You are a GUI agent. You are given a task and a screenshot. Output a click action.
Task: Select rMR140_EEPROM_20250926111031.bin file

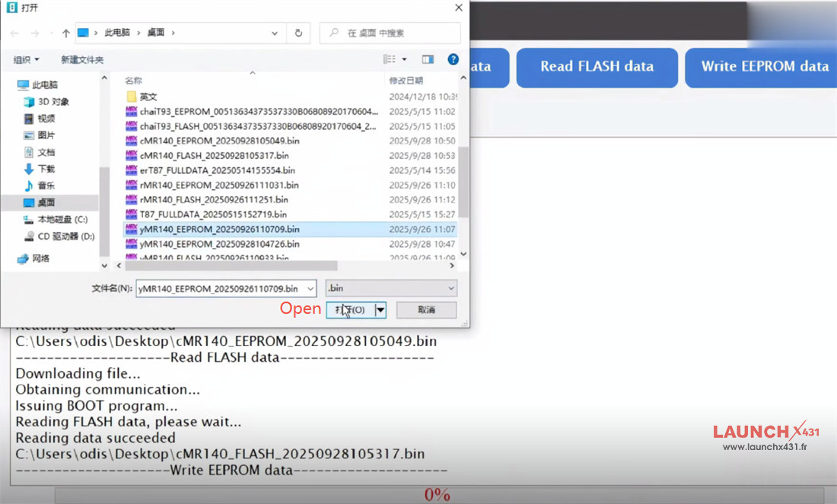tap(218, 185)
